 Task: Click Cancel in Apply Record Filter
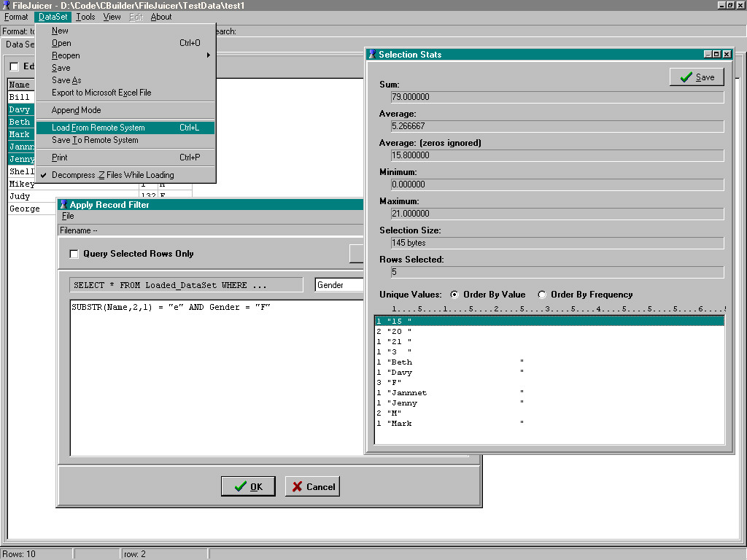click(x=312, y=486)
